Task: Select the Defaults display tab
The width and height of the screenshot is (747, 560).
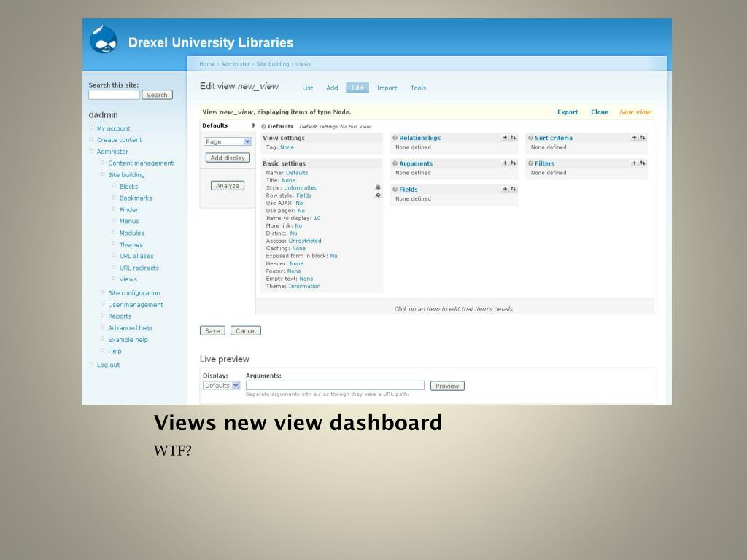Action: coord(228,125)
